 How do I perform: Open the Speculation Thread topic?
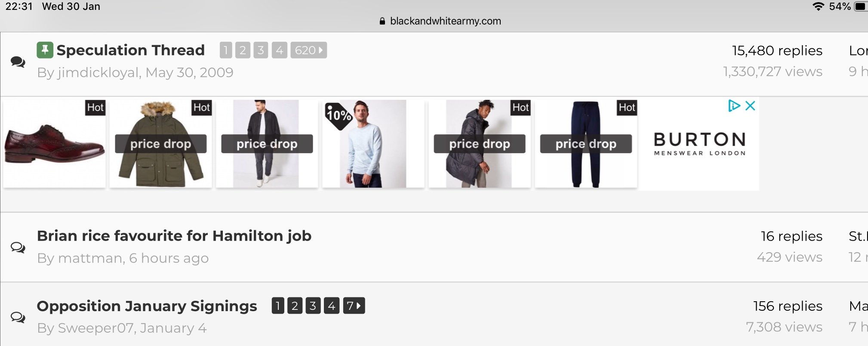pos(130,50)
